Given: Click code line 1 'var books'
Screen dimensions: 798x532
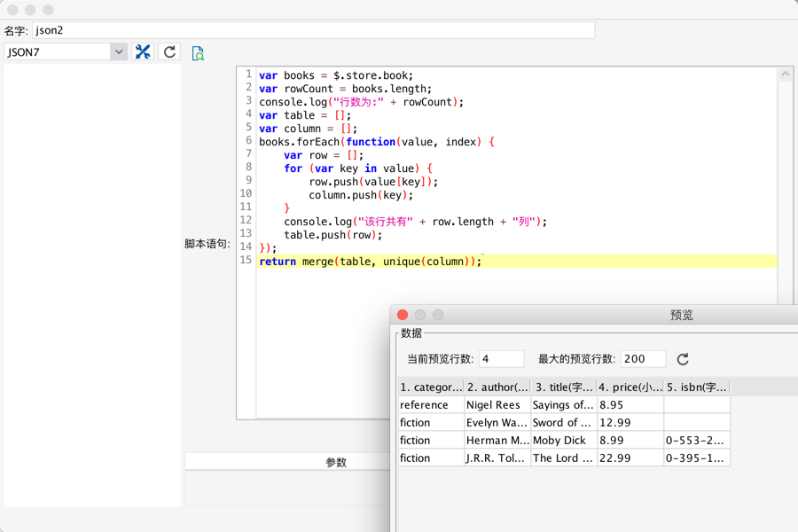Looking at the screenshot, I should (x=336, y=75).
